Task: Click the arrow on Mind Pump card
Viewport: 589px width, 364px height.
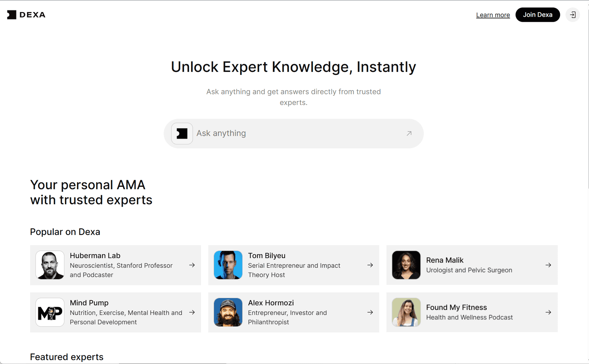Action: 192,312
